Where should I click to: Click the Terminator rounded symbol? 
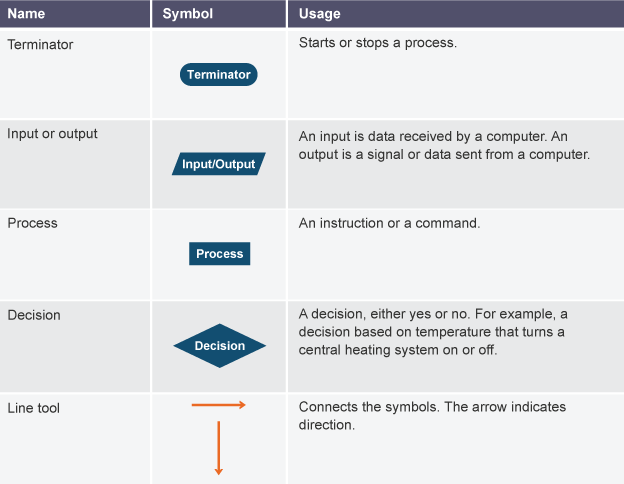coord(218,74)
